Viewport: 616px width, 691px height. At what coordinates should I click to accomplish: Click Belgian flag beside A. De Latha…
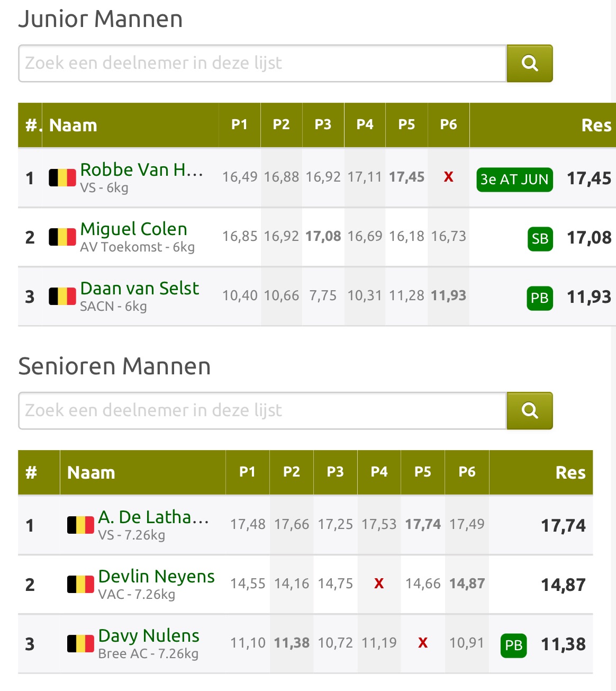[x=80, y=525]
